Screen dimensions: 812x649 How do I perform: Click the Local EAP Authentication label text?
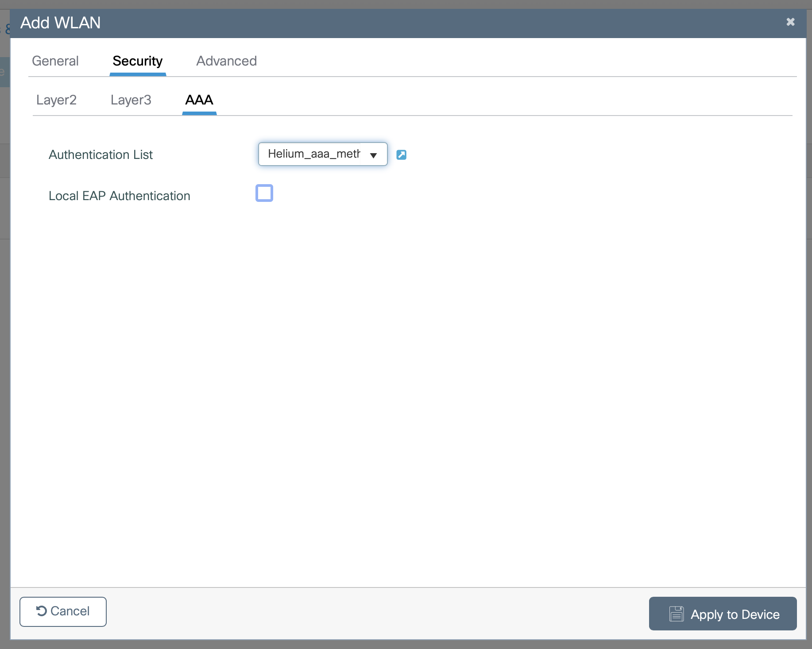[x=119, y=196]
